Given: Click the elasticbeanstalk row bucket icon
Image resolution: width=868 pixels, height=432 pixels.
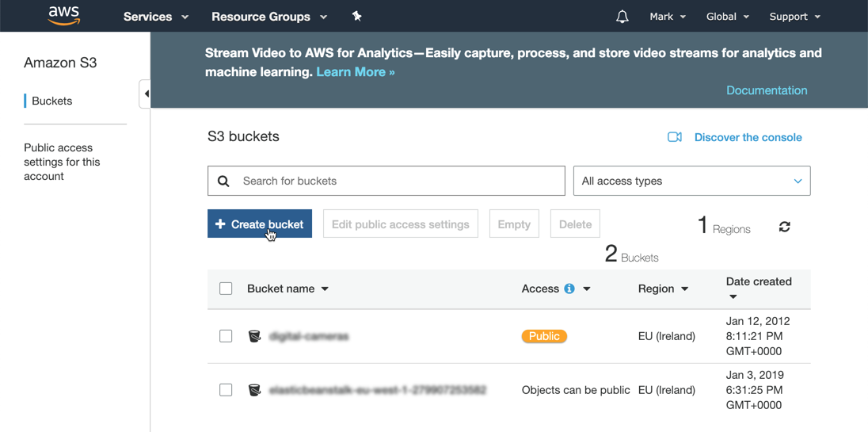Looking at the screenshot, I should click(x=254, y=390).
